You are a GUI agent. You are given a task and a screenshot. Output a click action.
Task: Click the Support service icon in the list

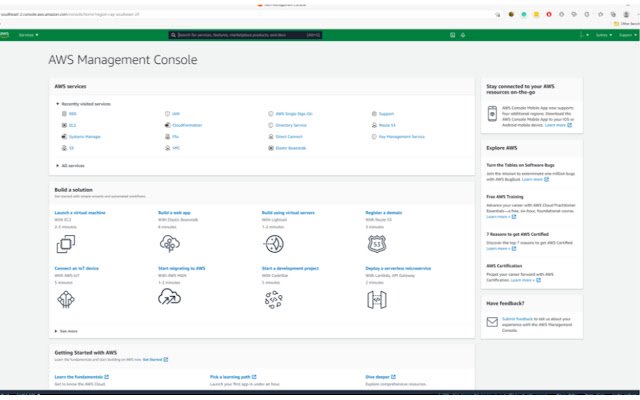[374, 114]
